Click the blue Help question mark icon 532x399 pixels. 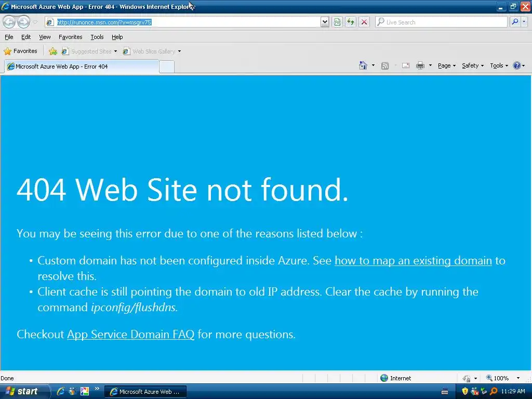click(x=517, y=65)
